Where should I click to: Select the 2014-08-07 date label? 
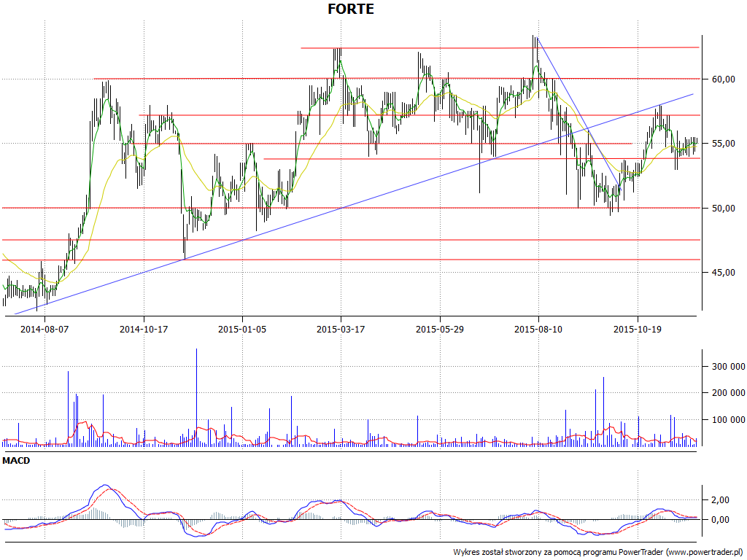(x=44, y=329)
